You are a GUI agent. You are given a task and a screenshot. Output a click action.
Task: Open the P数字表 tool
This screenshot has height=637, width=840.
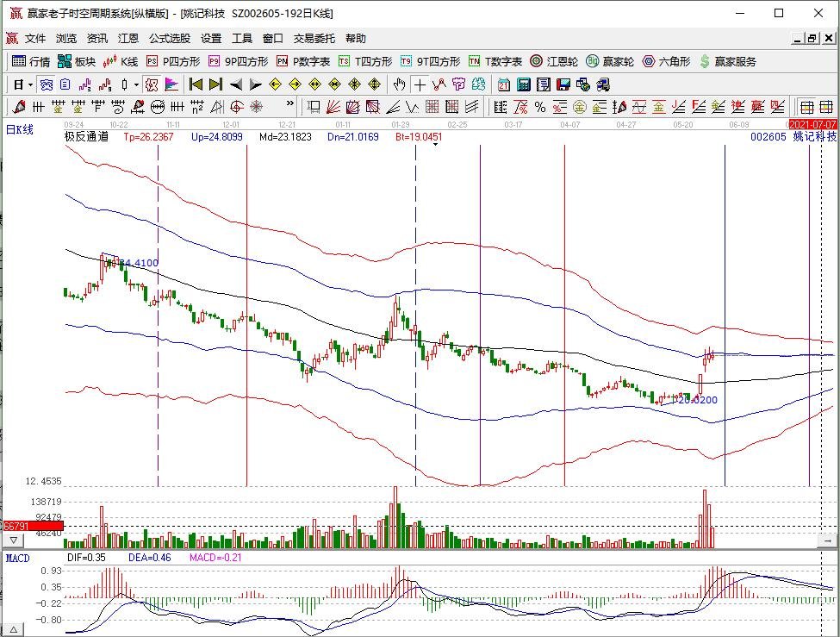pyautogui.click(x=304, y=62)
